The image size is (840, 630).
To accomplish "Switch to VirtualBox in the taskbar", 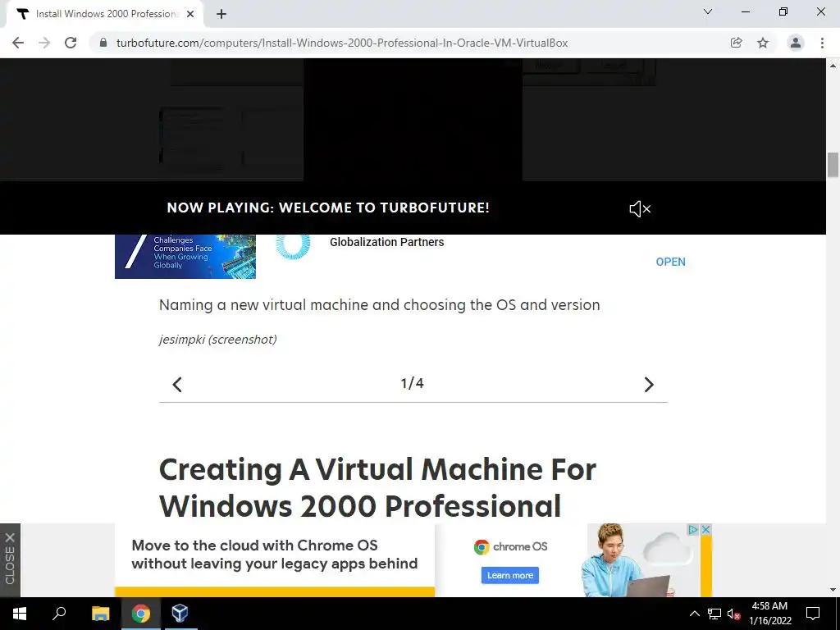I will tap(180, 614).
